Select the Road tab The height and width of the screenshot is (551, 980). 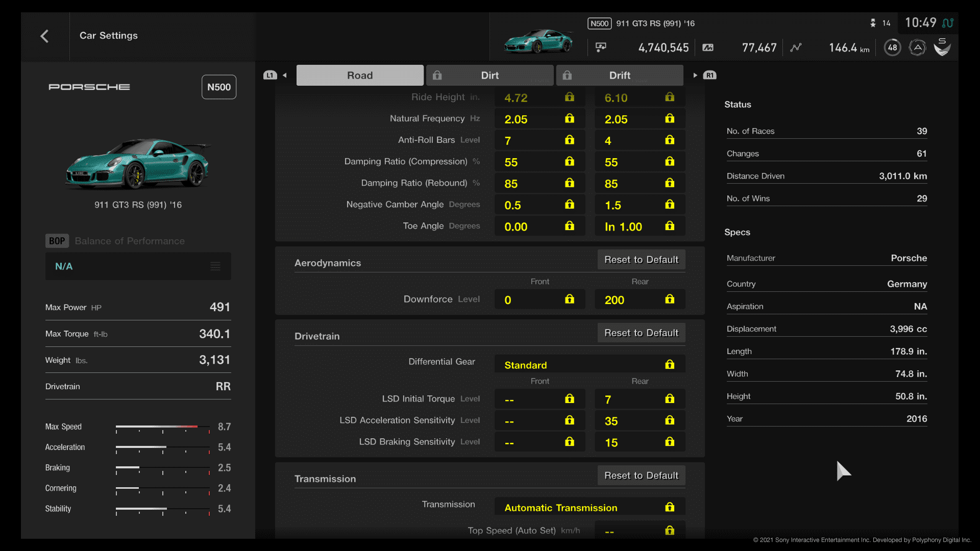(360, 76)
